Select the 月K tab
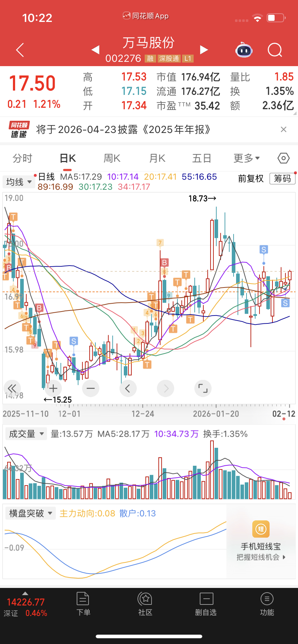 coord(157,158)
